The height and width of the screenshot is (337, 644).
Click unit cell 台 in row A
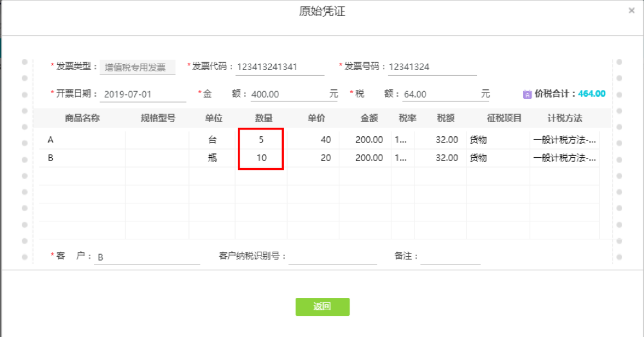(x=212, y=140)
